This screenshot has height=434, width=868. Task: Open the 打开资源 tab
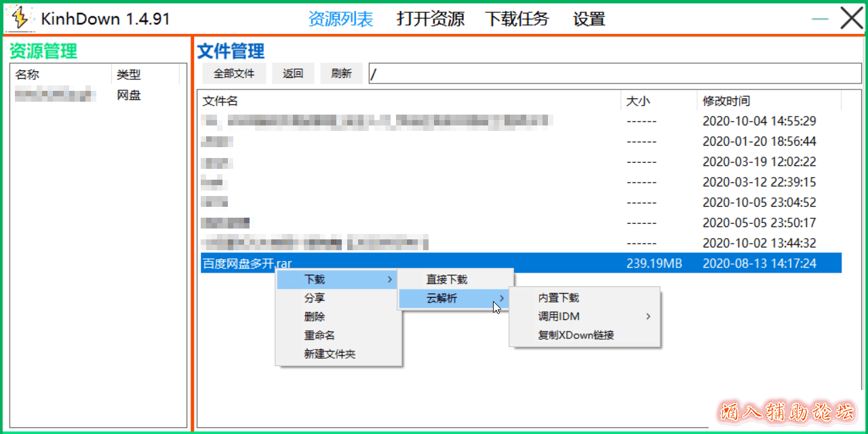coord(430,19)
